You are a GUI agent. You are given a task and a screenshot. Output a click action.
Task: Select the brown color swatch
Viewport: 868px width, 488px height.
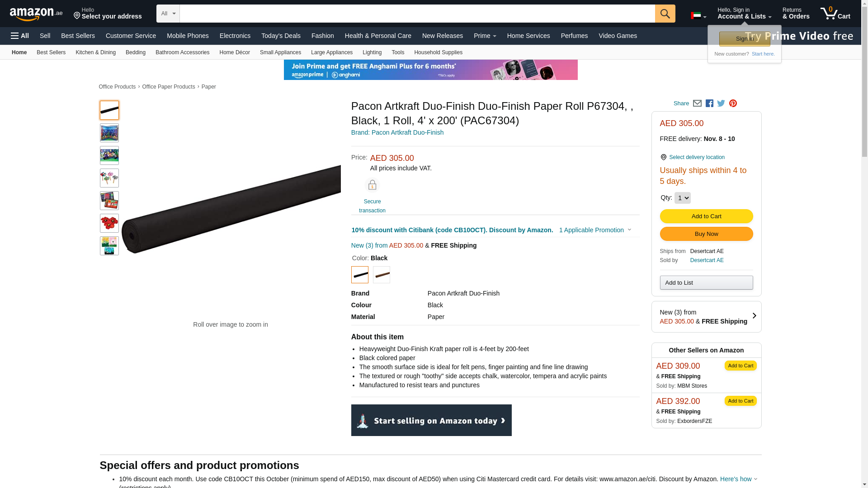(381, 275)
